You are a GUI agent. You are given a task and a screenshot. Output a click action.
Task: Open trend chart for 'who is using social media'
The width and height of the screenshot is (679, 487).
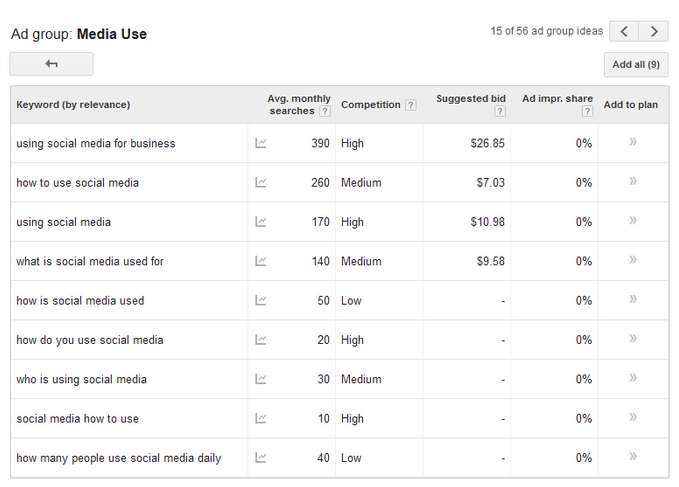tap(261, 379)
